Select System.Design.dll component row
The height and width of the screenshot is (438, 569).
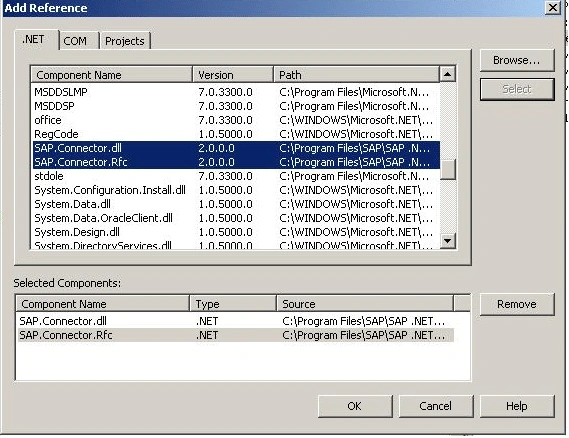[236, 232]
